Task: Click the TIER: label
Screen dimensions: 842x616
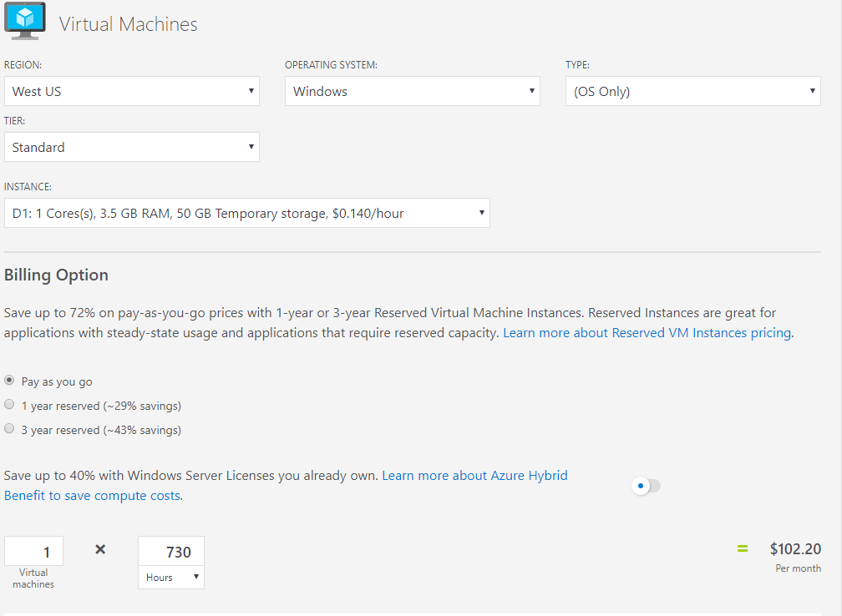Action: (14, 121)
